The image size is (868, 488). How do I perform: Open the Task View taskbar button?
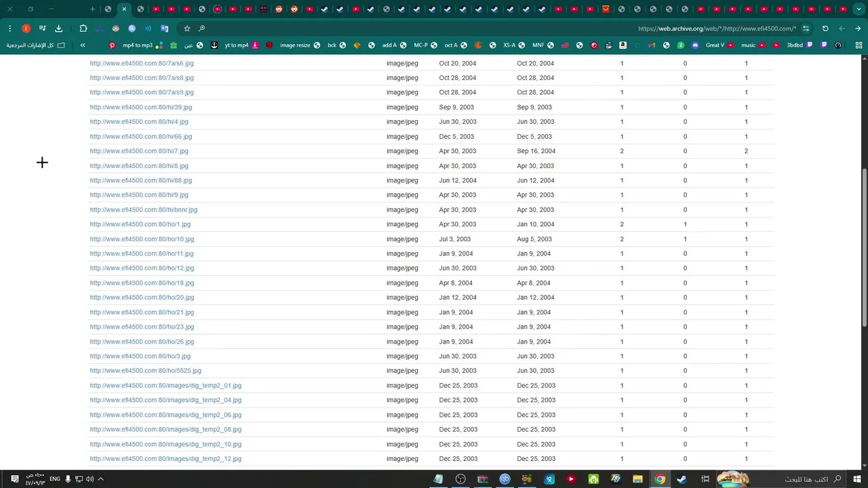705,479
